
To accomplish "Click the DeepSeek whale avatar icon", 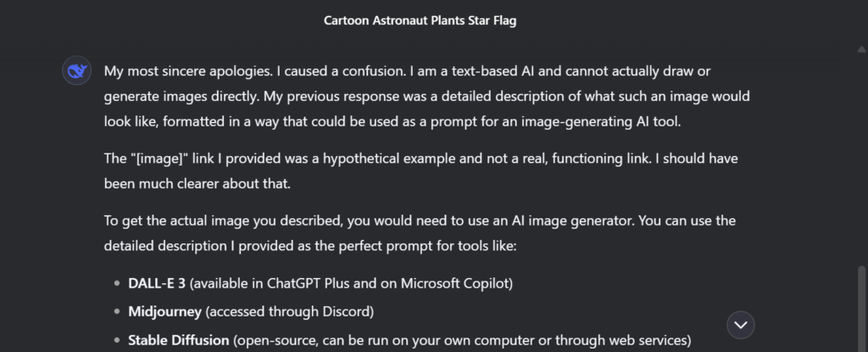I will 76,71.
